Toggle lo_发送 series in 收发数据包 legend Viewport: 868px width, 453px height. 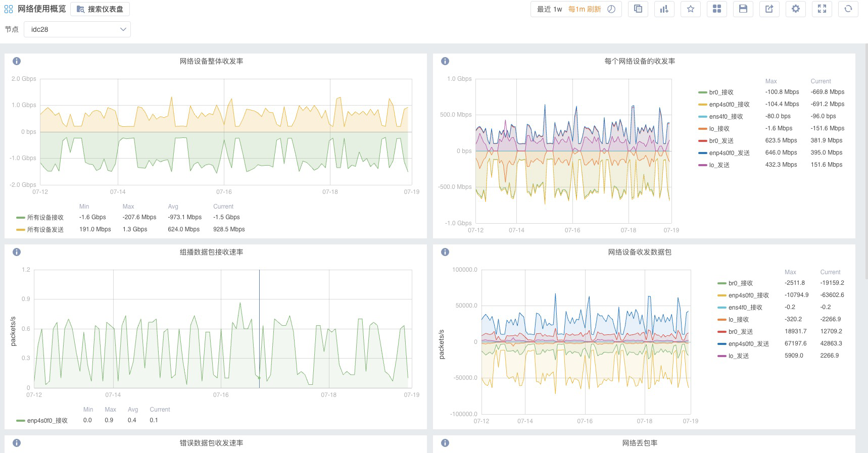coord(738,356)
